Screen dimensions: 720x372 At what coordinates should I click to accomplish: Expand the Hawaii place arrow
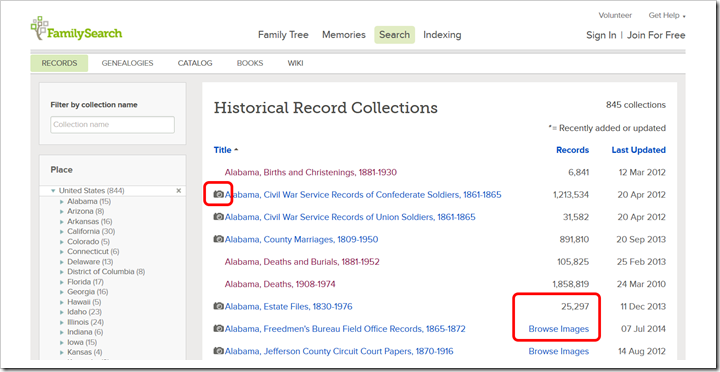[x=62, y=302]
